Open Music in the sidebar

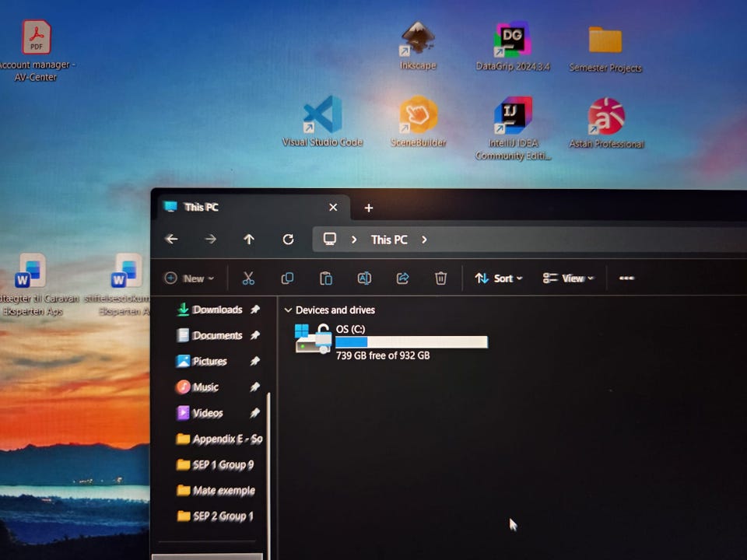(x=205, y=387)
